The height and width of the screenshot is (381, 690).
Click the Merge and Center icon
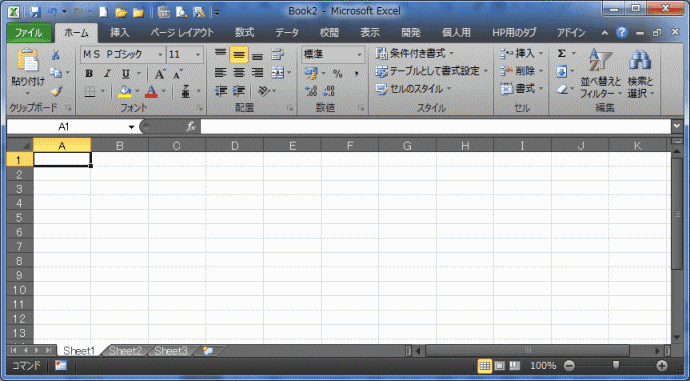point(278,73)
